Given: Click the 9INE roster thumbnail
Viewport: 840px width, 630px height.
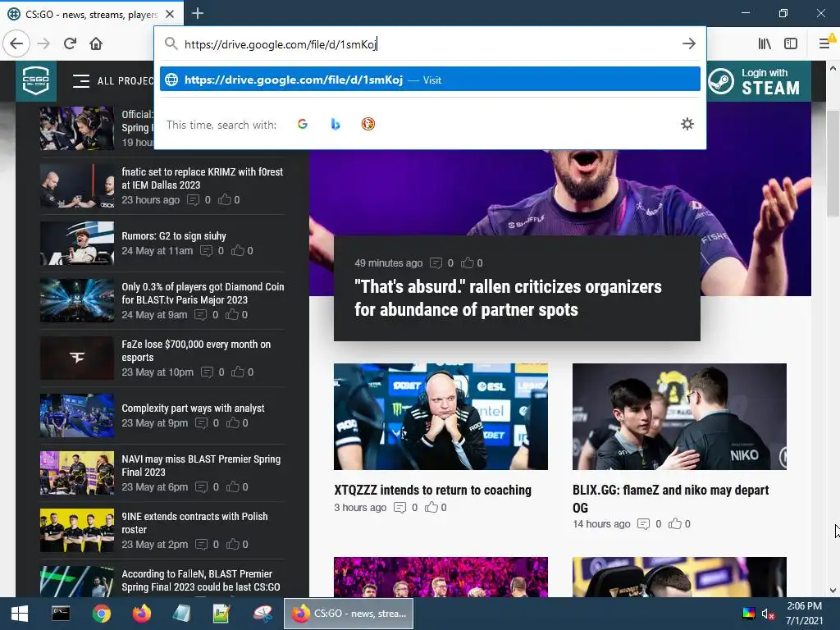Looking at the screenshot, I should tap(77, 530).
